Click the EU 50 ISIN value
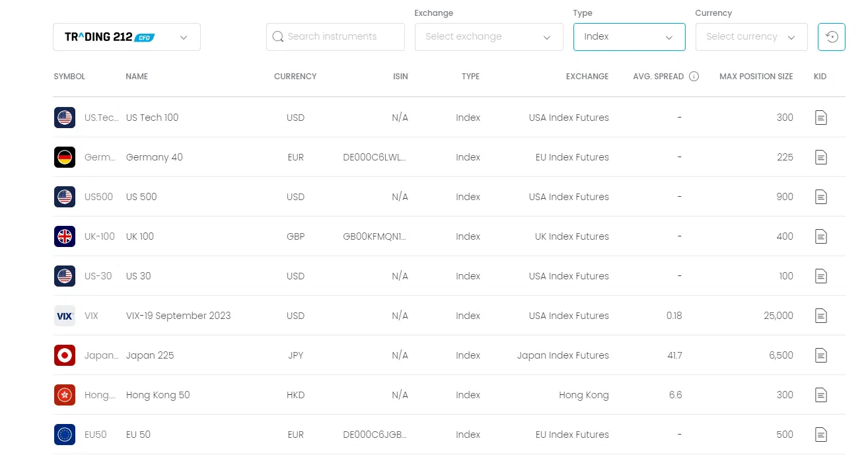The width and height of the screenshot is (868, 457). tap(375, 435)
